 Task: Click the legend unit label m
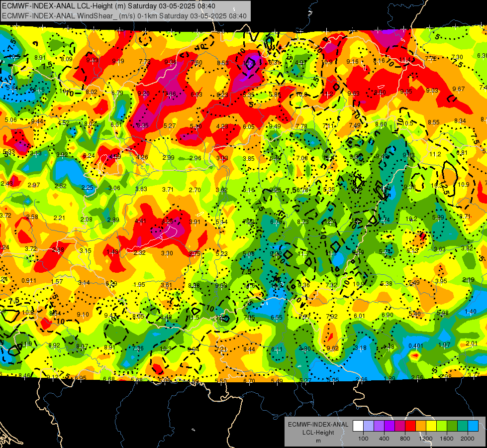[318, 441]
